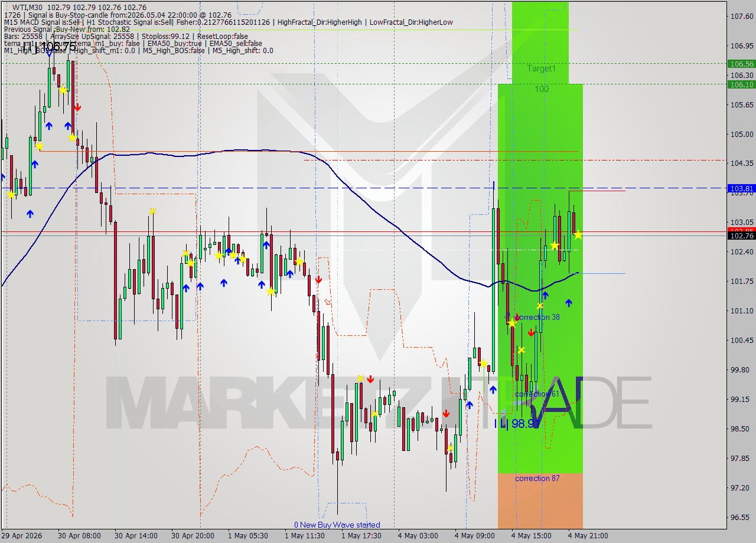Click the 98.50 price axis label
Image resolution: width=756 pixels, height=543 pixels.
(x=741, y=428)
